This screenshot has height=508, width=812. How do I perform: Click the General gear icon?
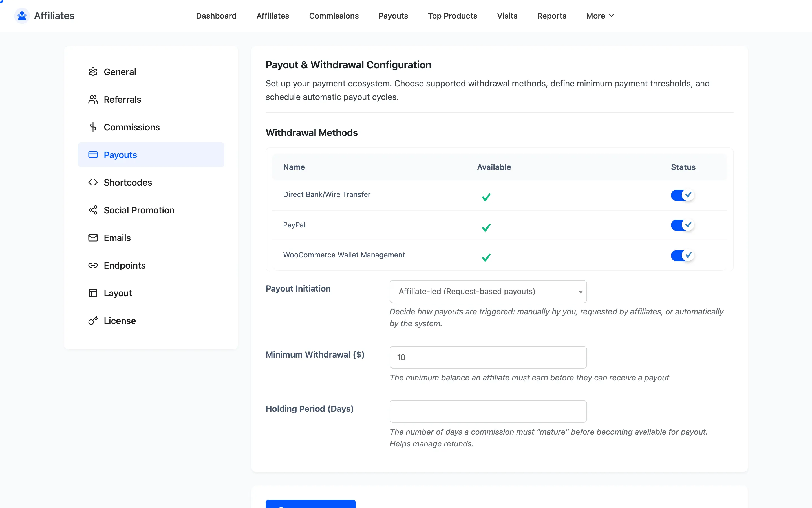(93, 72)
